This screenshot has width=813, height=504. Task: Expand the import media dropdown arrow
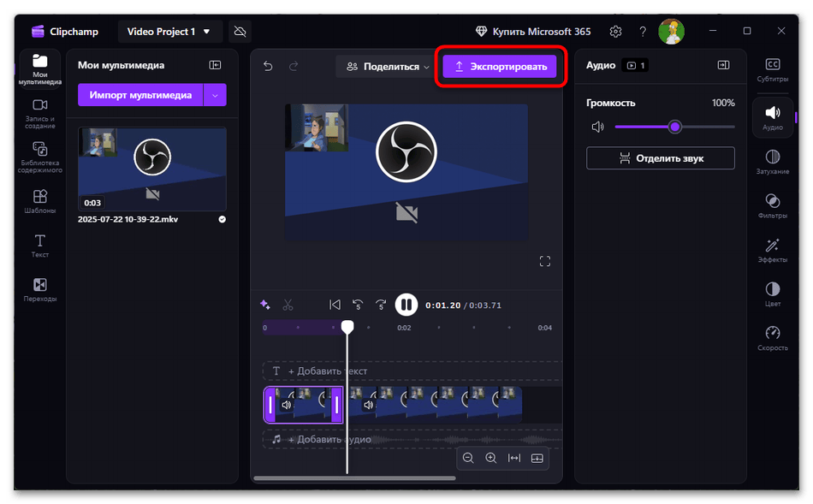[215, 95]
